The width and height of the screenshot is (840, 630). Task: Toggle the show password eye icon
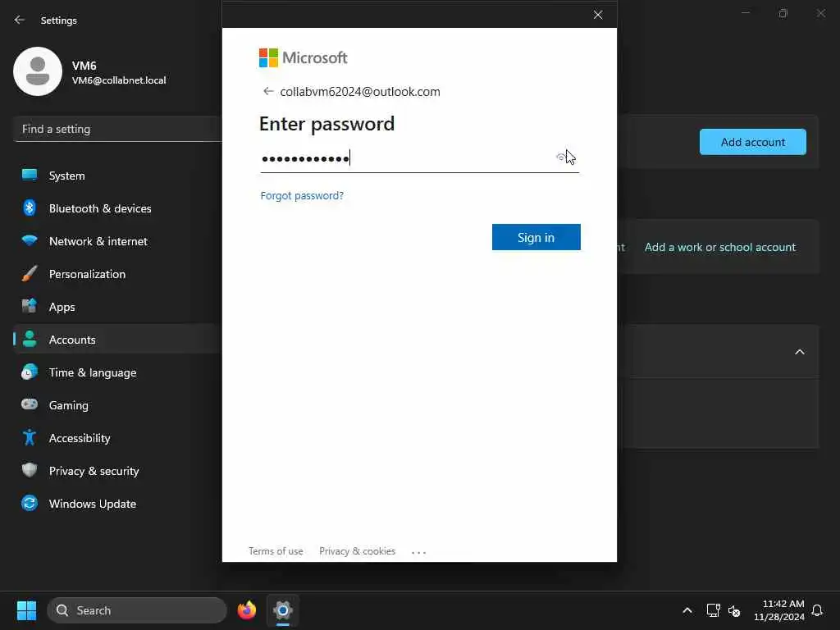click(560, 157)
